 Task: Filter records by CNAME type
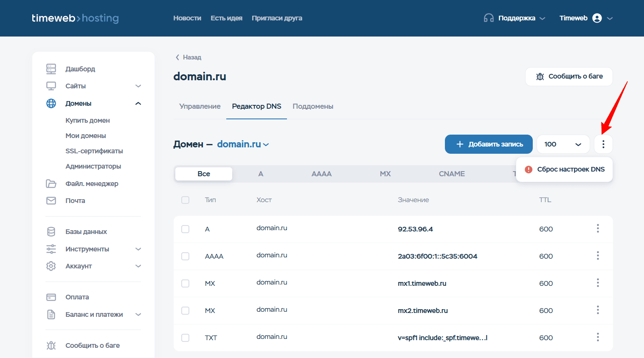pyautogui.click(x=452, y=174)
